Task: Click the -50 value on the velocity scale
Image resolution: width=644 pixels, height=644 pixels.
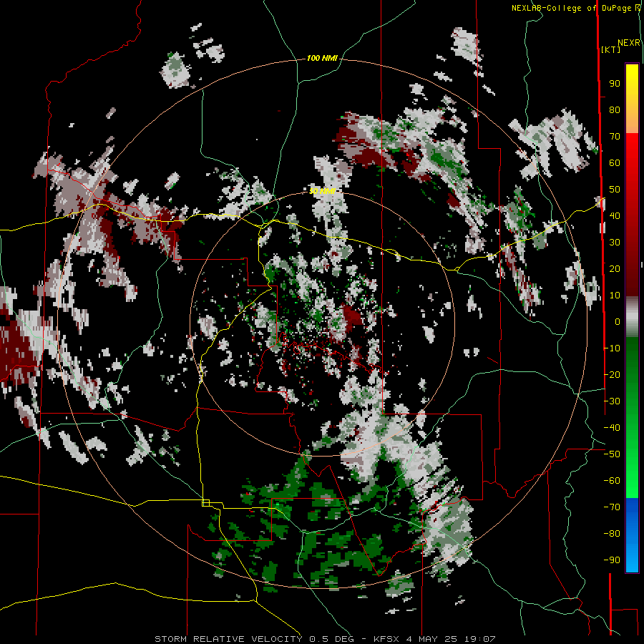Action: pyautogui.click(x=612, y=454)
